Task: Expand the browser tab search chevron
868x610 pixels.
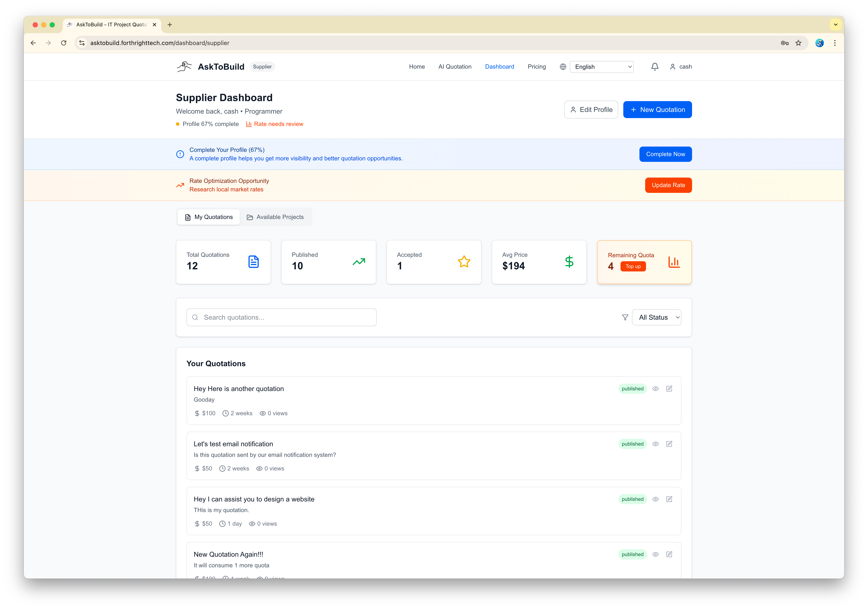Action: coord(836,25)
